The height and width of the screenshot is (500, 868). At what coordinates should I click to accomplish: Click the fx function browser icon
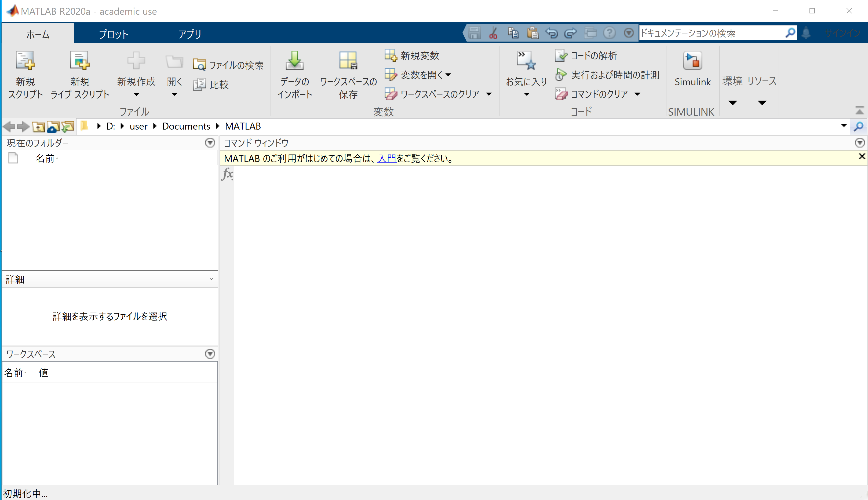227,174
